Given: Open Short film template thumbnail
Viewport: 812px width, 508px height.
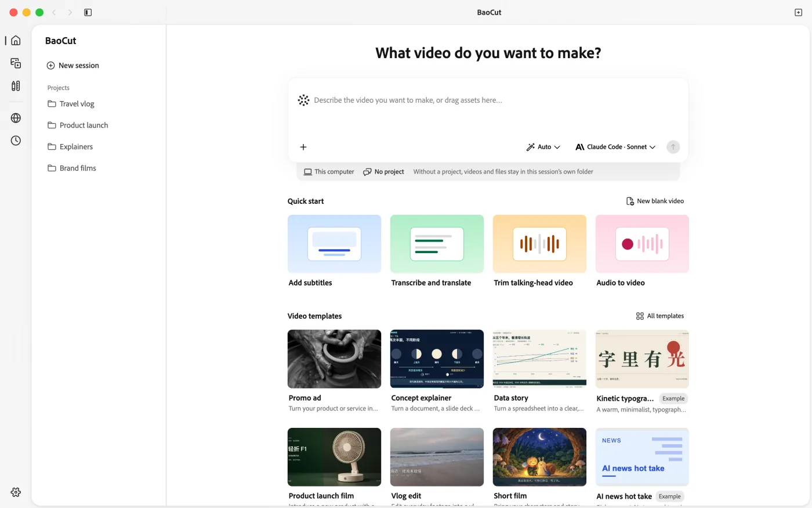Looking at the screenshot, I should coord(539,457).
